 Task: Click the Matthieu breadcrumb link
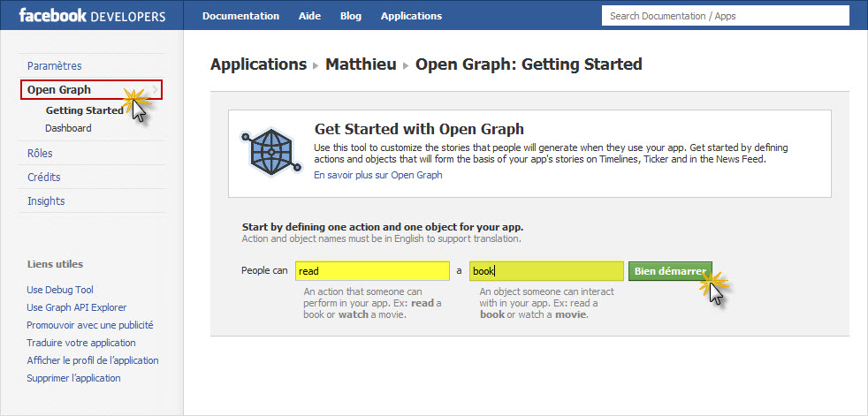tap(361, 64)
